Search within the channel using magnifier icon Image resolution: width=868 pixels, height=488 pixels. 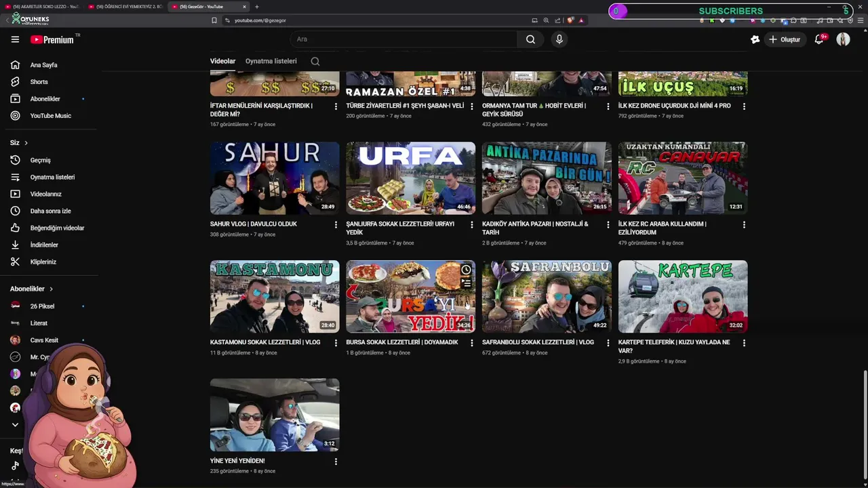point(315,61)
